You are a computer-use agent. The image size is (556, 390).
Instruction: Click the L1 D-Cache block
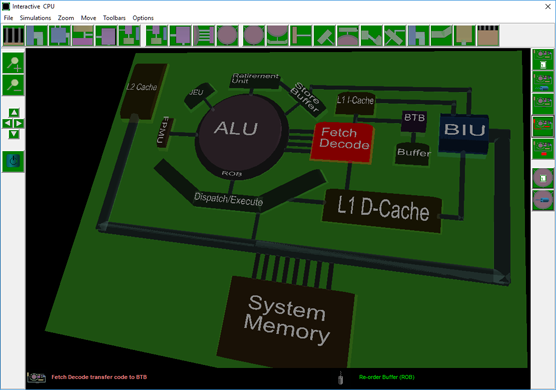(x=382, y=211)
